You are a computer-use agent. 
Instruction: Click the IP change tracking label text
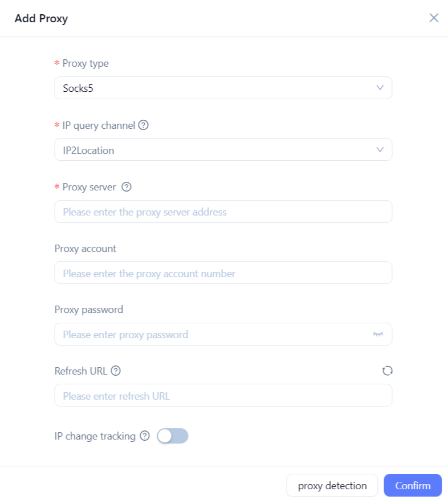(x=95, y=436)
